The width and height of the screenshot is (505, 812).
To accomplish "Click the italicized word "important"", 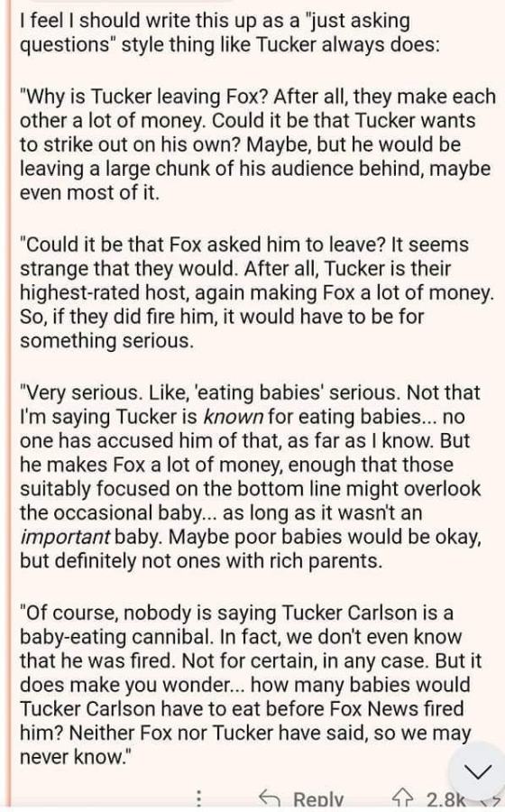I will pyautogui.click(x=65, y=537).
